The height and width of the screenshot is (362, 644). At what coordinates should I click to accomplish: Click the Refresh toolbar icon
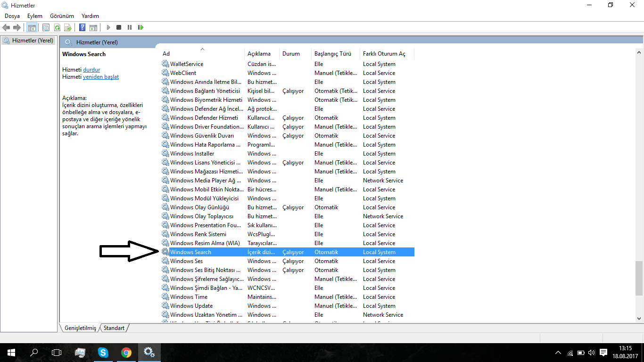click(57, 27)
